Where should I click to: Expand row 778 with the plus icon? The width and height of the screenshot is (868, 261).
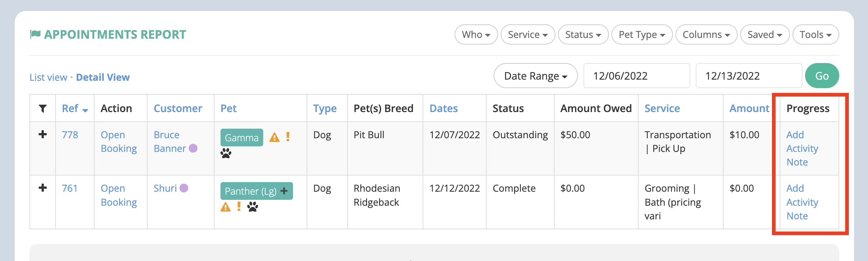point(43,134)
